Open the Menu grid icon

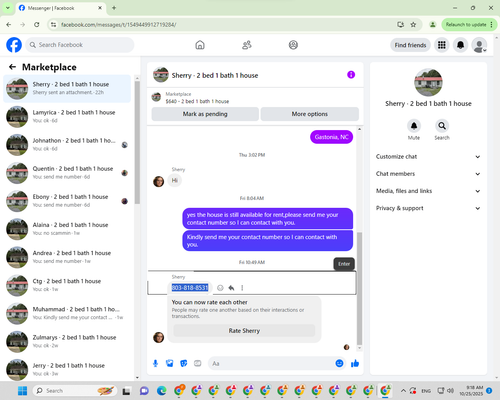(x=442, y=45)
